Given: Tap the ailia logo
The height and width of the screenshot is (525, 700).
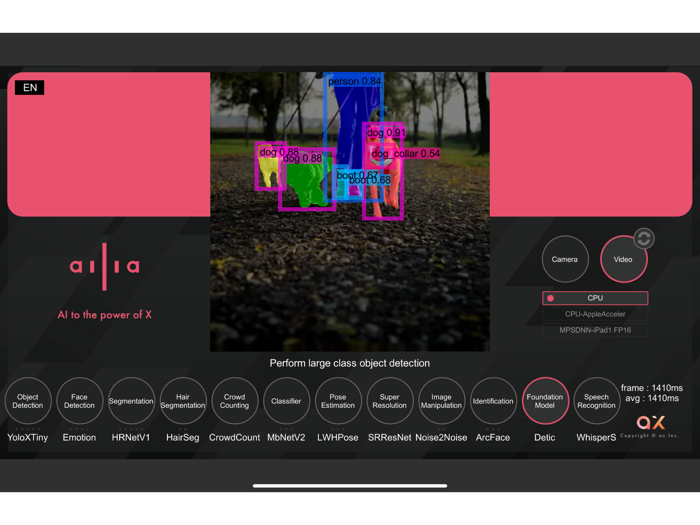Looking at the screenshot, I should 104,267.
